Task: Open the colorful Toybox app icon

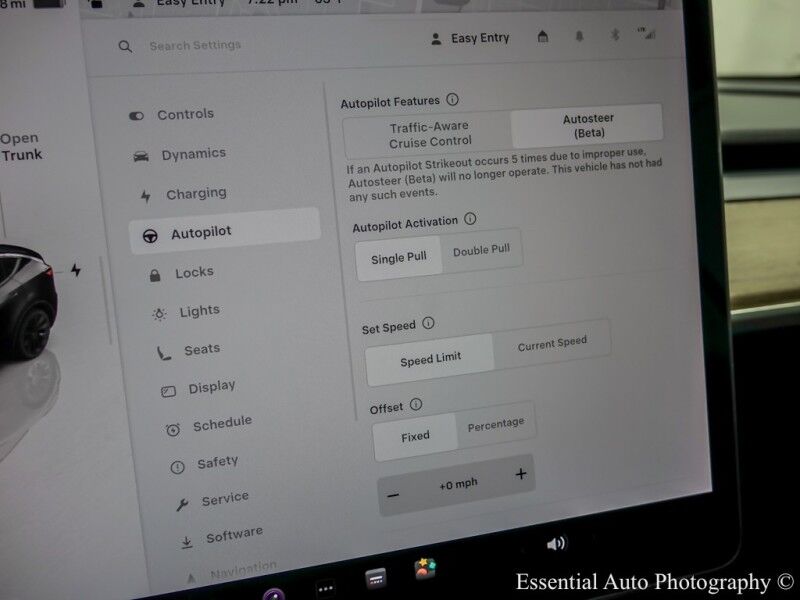Action: pyautogui.click(x=424, y=568)
